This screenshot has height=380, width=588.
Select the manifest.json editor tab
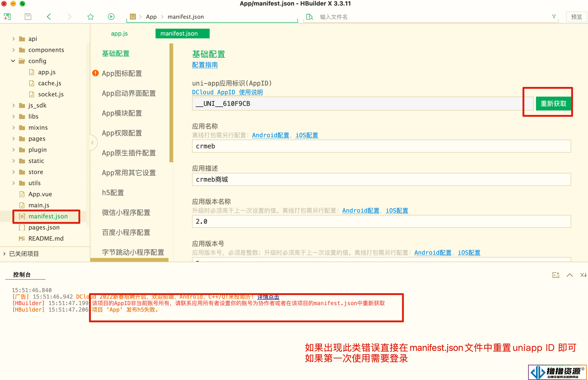click(182, 34)
